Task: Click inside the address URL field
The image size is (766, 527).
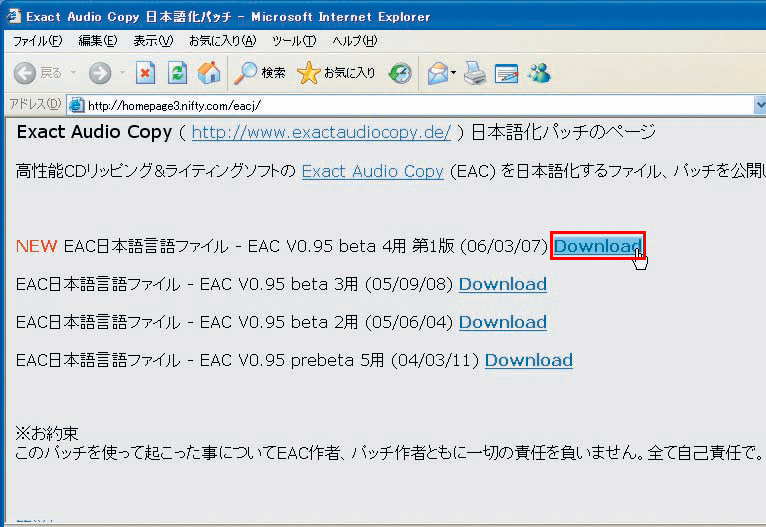Action: pos(410,105)
